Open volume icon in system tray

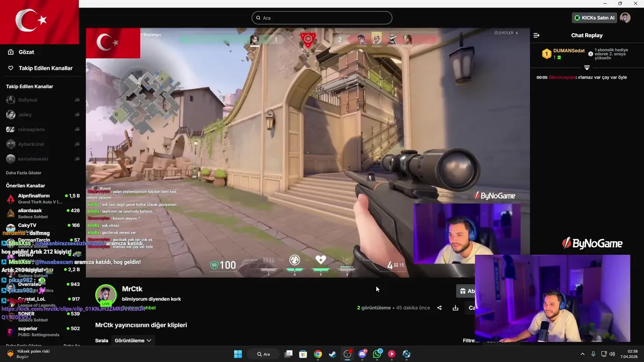pos(612,354)
